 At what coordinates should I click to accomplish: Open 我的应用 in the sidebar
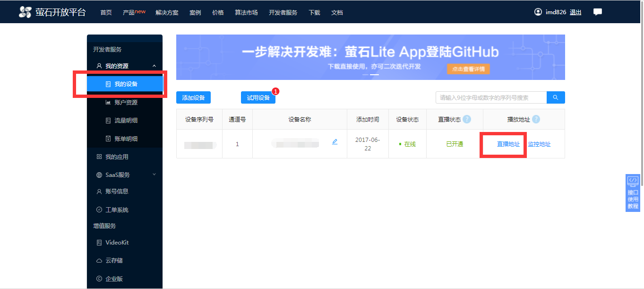125,157
